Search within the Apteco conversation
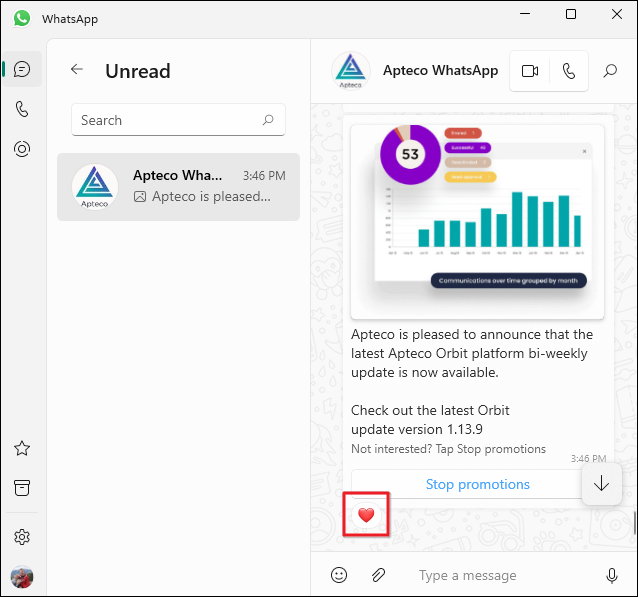Viewport: 638px width, 597px height. point(610,71)
